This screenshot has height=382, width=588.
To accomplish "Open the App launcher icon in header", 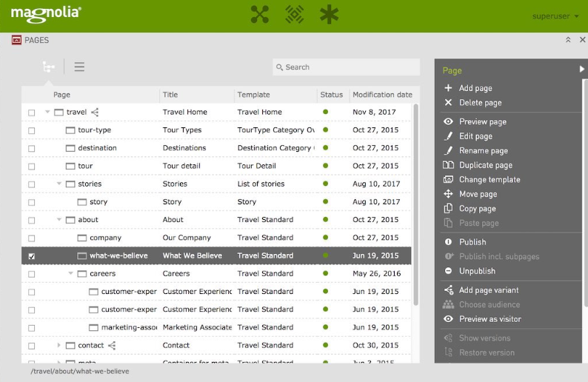I will coord(259,15).
